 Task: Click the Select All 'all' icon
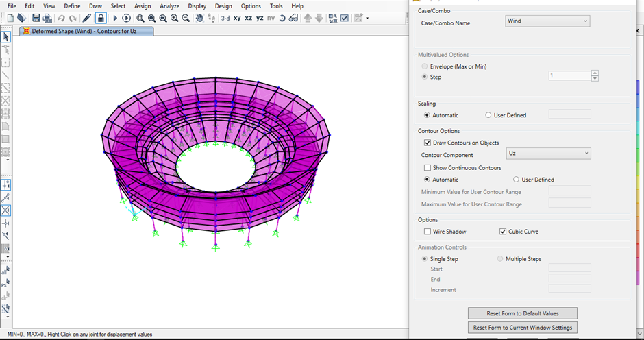pos(5,270)
